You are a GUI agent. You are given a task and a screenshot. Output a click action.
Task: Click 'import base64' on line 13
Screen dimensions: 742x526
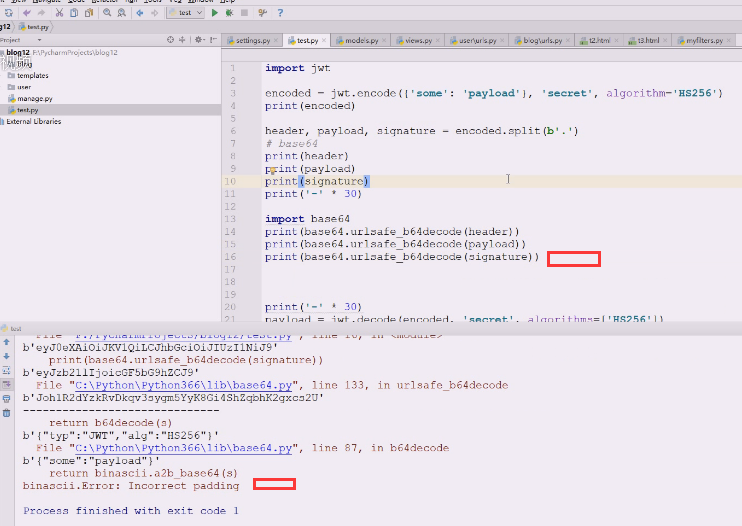[x=307, y=219]
